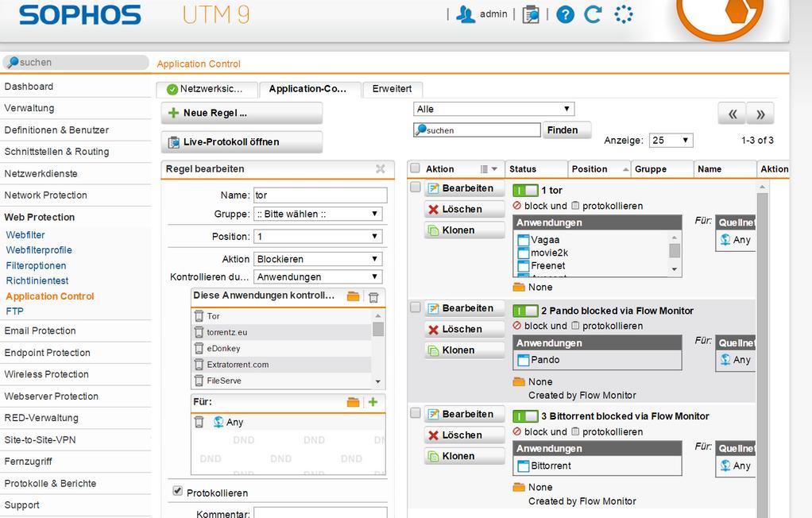Click the Neue Regel button

pos(242,113)
